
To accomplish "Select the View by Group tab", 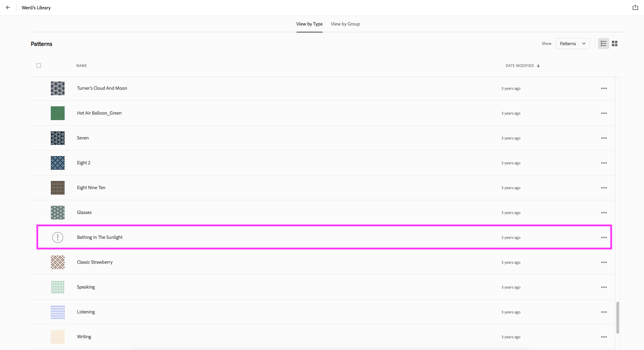I will (345, 24).
